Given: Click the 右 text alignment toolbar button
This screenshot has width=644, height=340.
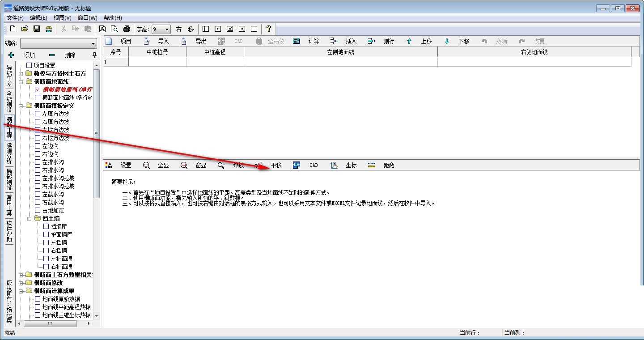Looking at the screenshot, I should coord(179,29).
